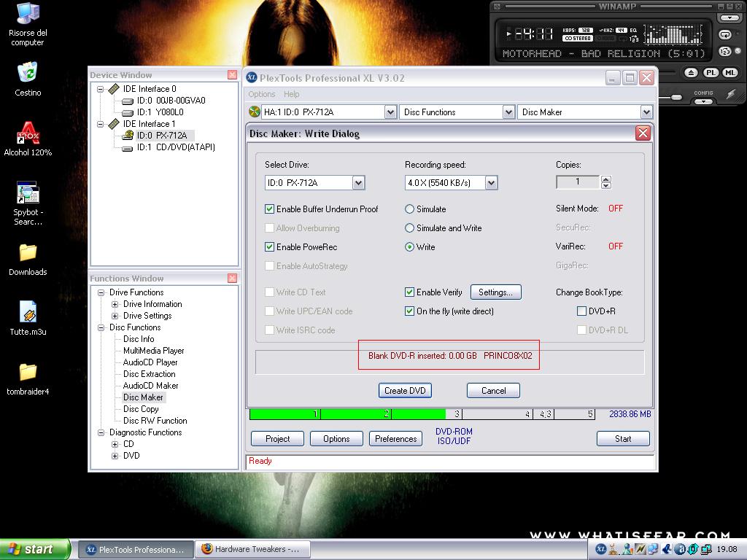The image size is (747, 560).
Task: Click the Winamp volume slider knob
Action: point(676,97)
